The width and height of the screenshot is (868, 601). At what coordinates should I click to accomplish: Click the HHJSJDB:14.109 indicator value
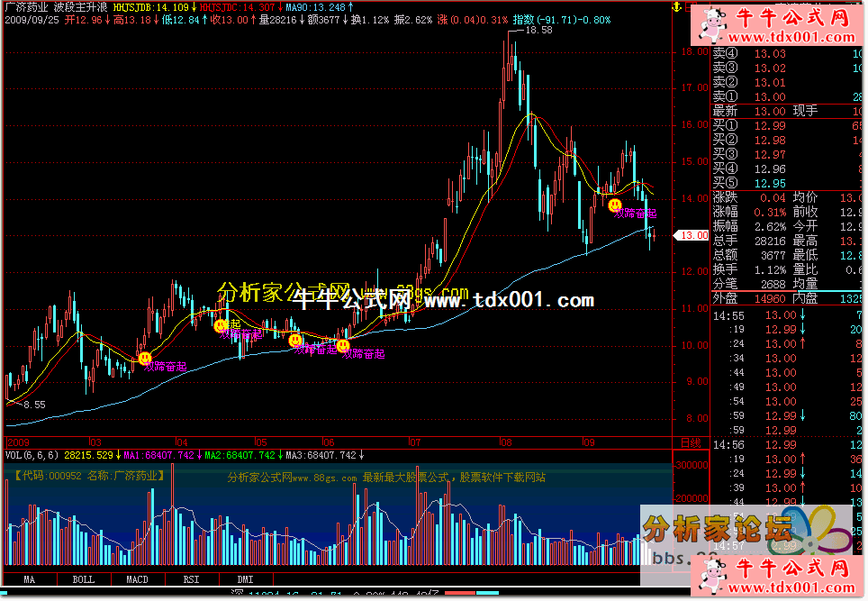point(151,7)
